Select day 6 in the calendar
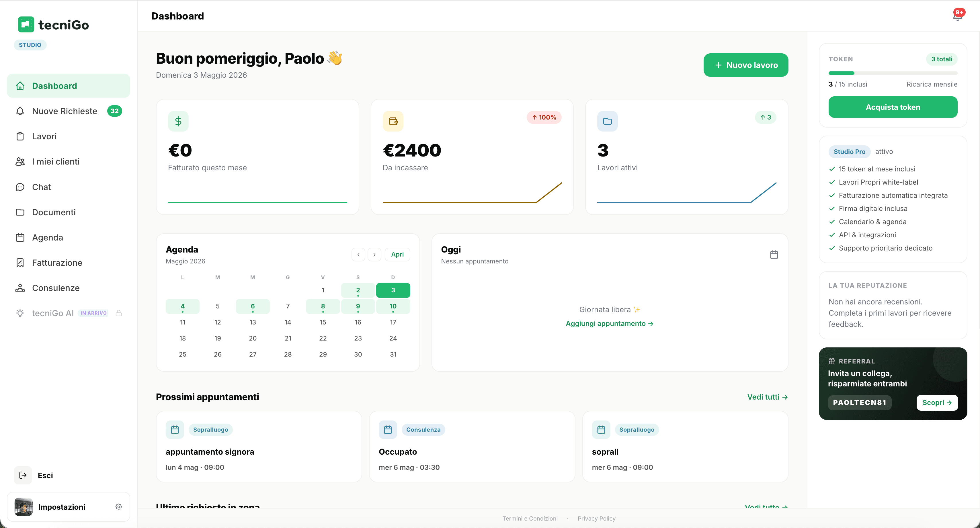Screen dimensions: 980x528 click(x=253, y=306)
